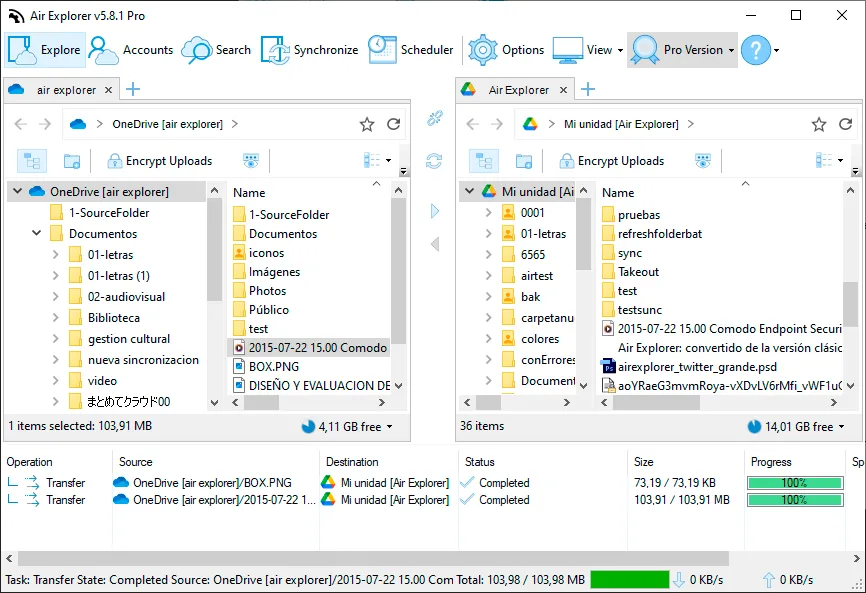866x593 pixels.
Task: Copy selection to left pane arrow
Action: [x=435, y=244]
